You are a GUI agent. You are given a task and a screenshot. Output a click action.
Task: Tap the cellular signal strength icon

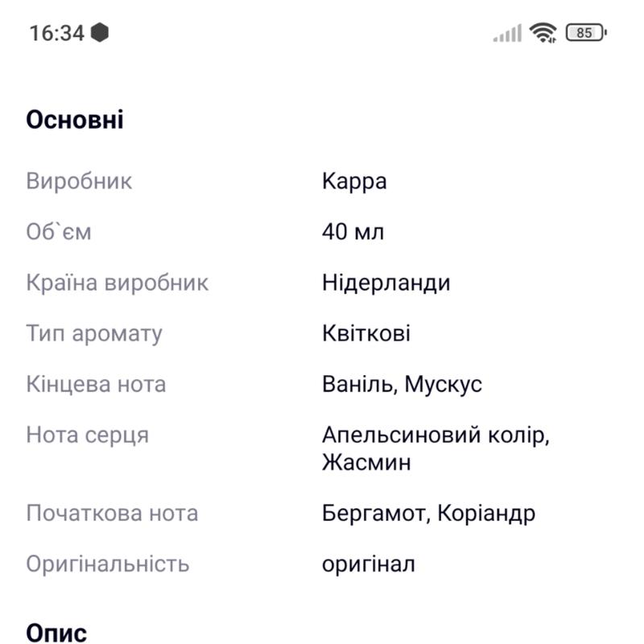(507, 34)
